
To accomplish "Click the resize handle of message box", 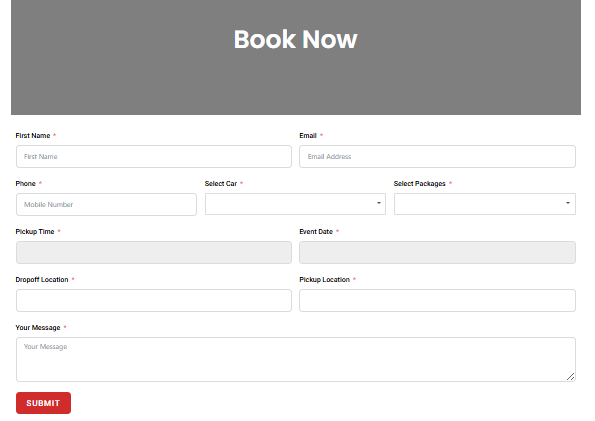I will tap(570, 377).
